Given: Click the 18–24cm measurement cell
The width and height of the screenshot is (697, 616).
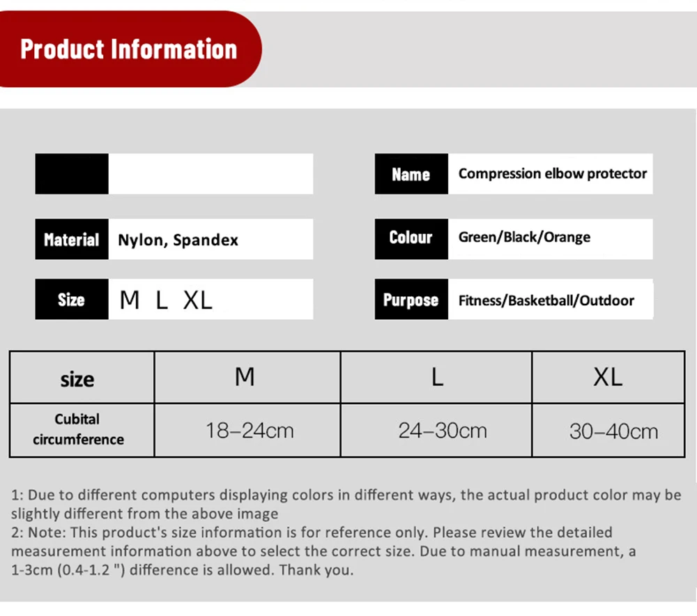Looking at the screenshot, I should [x=249, y=431].
